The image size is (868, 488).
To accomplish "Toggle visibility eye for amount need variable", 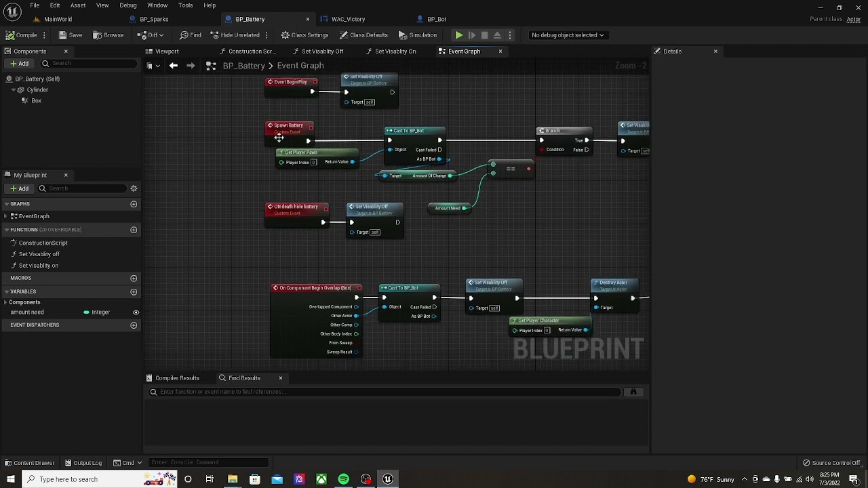I will point(136,312).
